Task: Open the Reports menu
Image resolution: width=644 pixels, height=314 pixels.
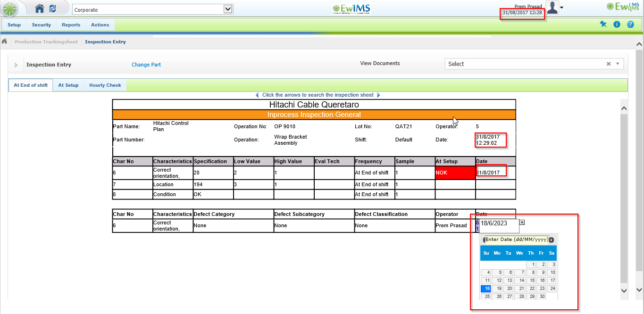Action: (x=71, y=25)
